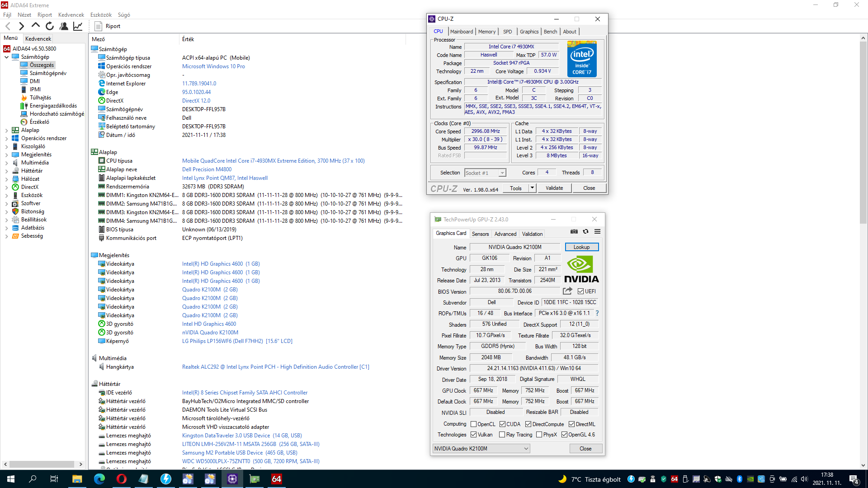
Task: Toggle the DirectML checkbox
Action: pyautogui.click(x=571, y=424)
